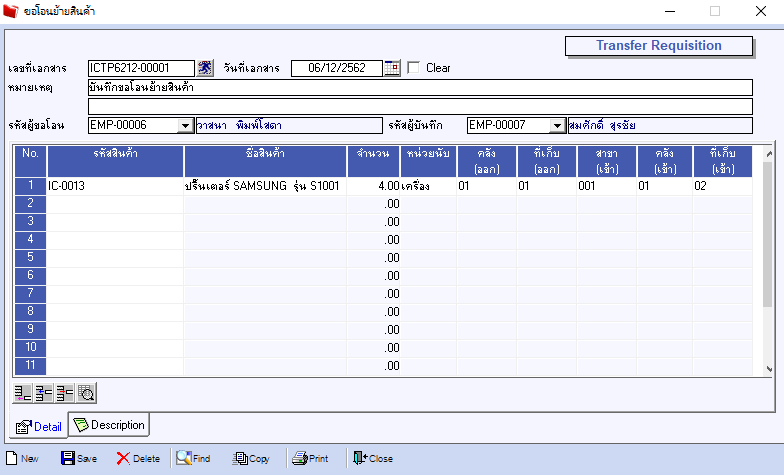Click the requester name field วาสนา พิมพ์โสดา
This screenshot has height=475, width=784.
coord(289,126)
